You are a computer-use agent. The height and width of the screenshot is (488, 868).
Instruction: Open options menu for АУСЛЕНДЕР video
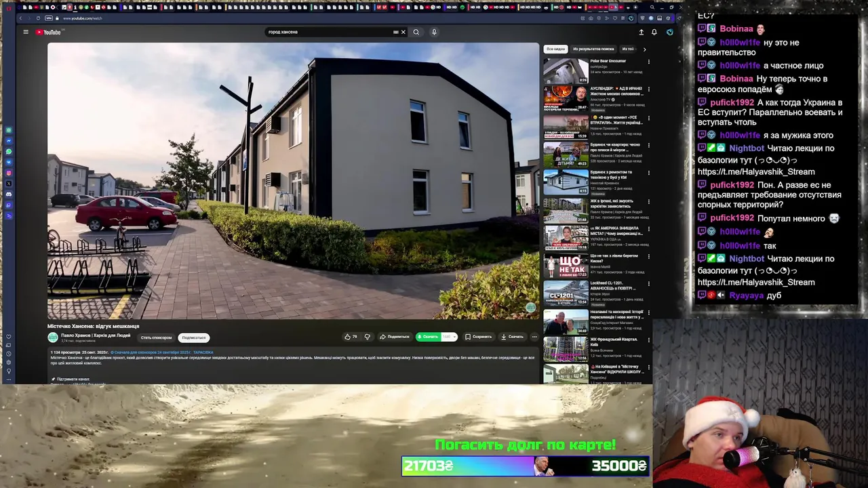[648, 89]
